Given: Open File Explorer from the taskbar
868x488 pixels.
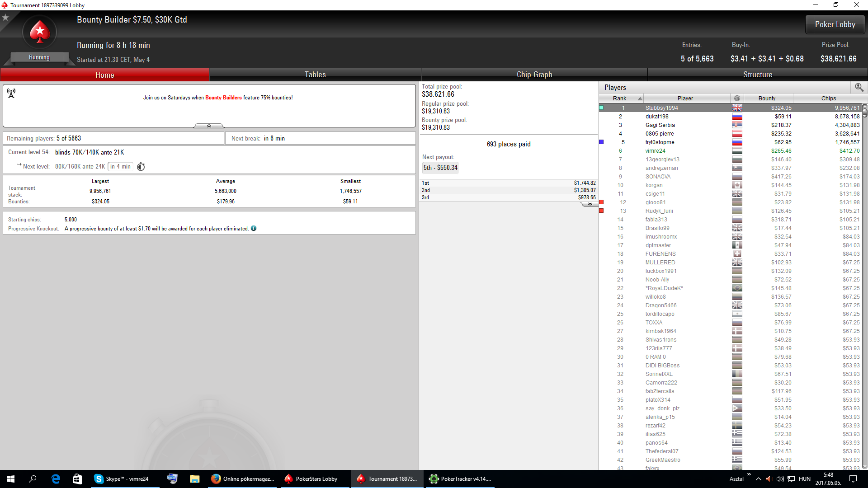Looking at the screenshot, I should click(x=194, y=479).
